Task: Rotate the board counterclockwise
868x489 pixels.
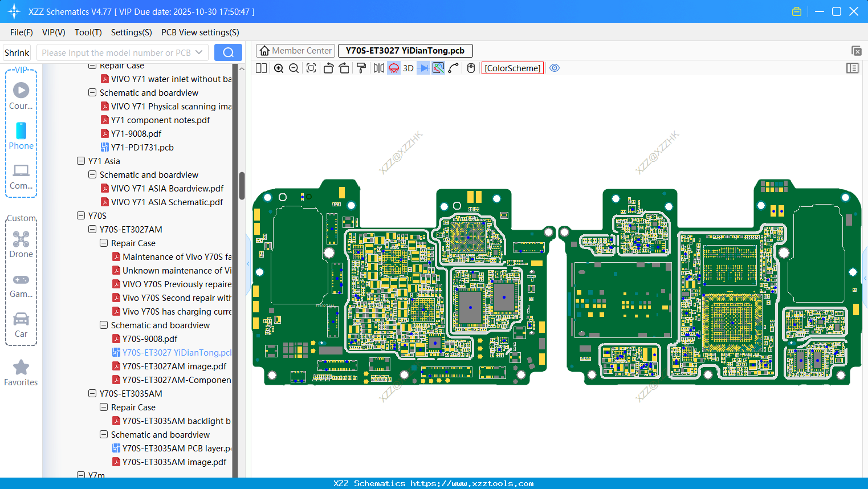Action: click(328, 68)
